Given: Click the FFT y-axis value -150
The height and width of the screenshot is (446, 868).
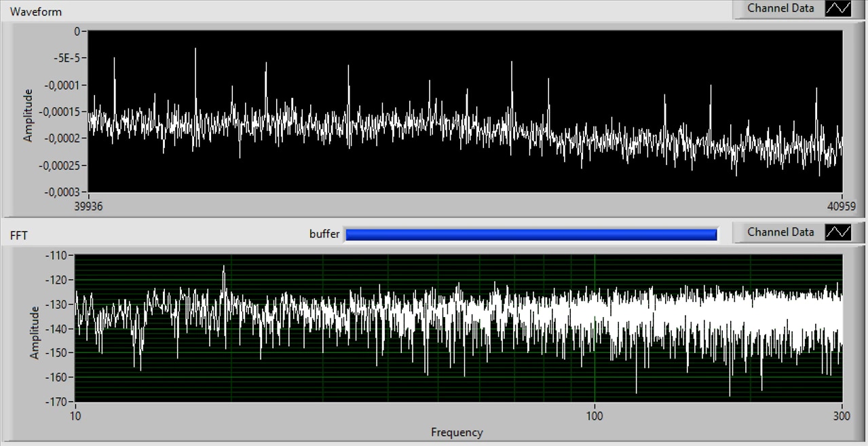Looking at the screenshot, I should click(58, 353).
